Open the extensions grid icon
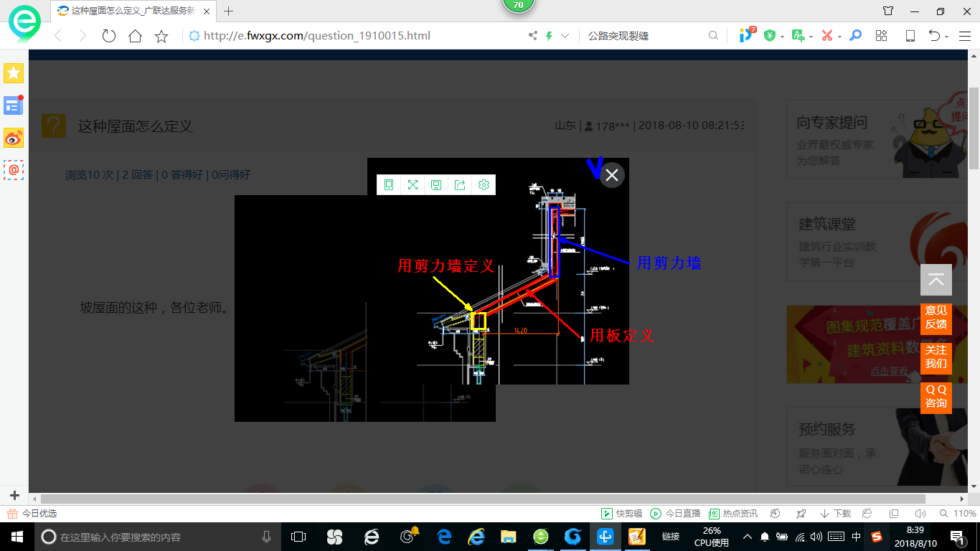Image resolution: width=980 pixels, height=551 pixels. click(882, 36)
